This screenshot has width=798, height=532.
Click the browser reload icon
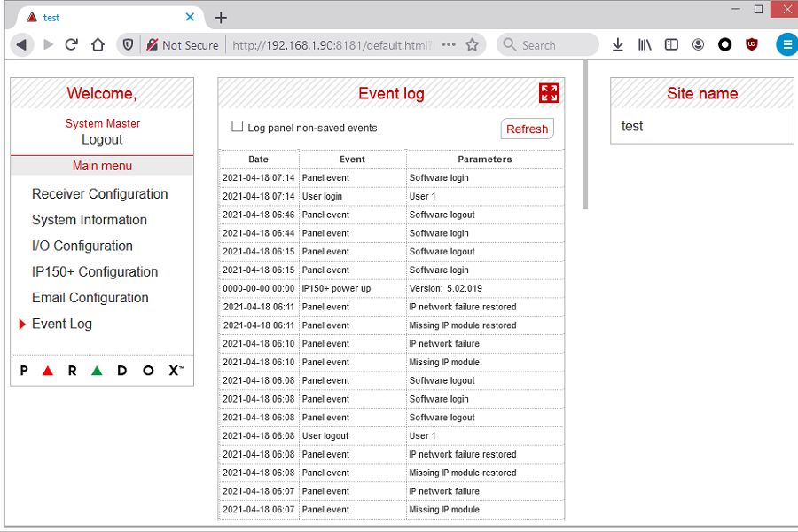[72, 44]
